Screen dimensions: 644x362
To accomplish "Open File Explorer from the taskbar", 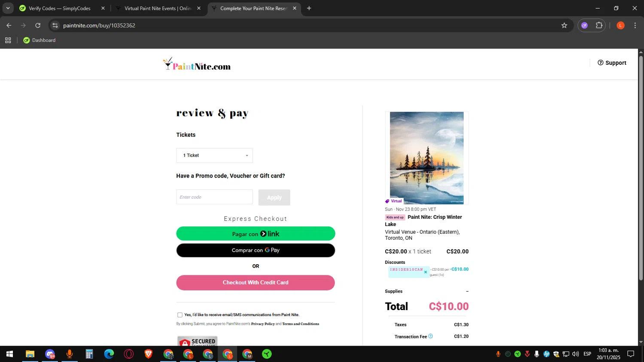I will click(x=30, y=354).
